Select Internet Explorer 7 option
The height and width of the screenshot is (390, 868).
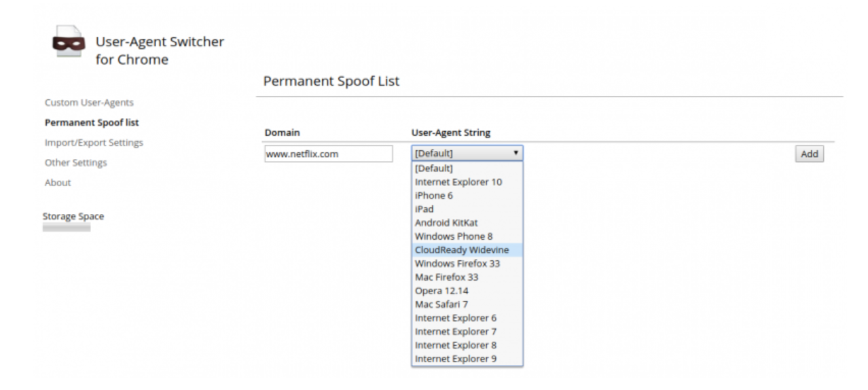coord(467,332)
